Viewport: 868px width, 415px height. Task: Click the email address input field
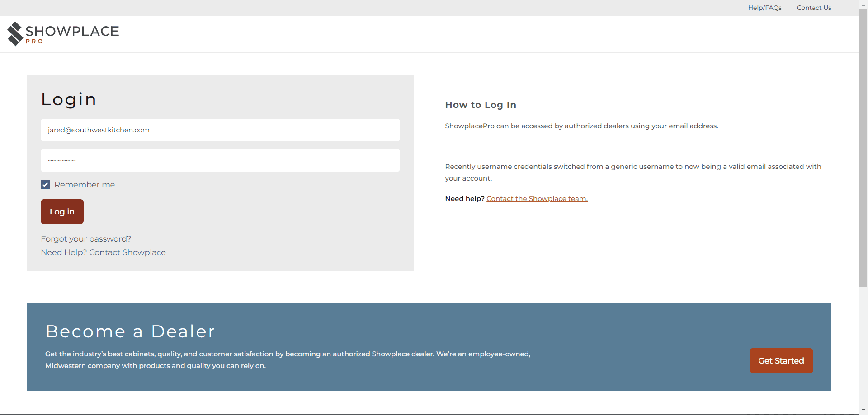(x=220, y=130)
